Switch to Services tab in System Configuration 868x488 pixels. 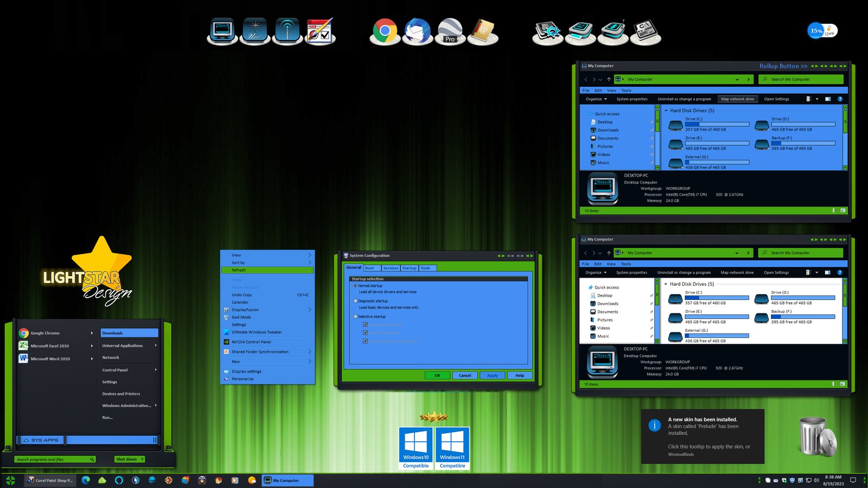coord(391,268)
